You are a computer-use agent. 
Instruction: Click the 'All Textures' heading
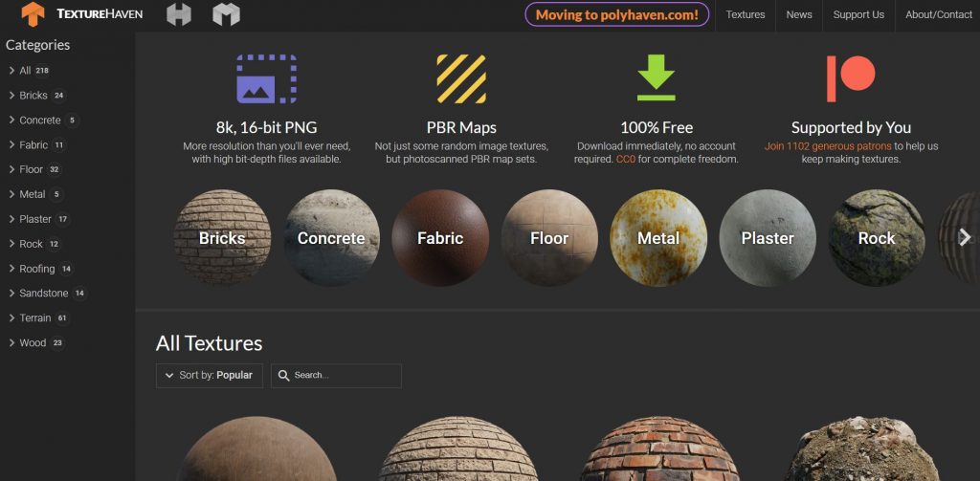tap(209, 343)
